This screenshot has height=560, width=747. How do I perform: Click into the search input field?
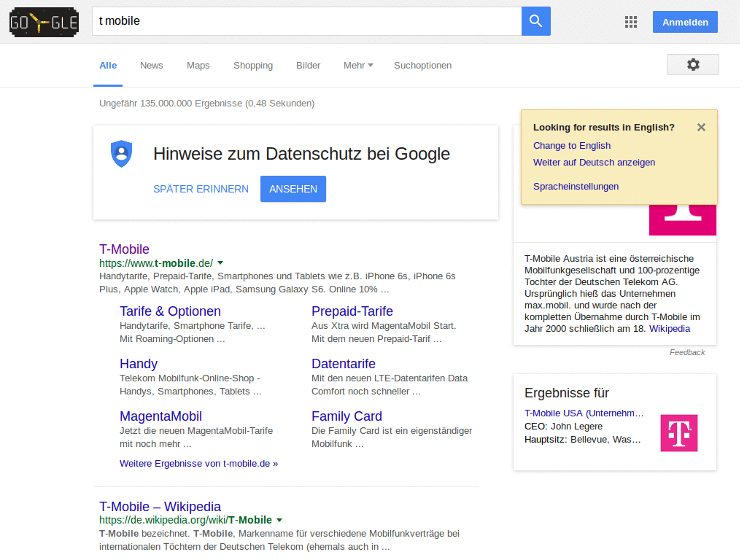(x=307, y=21)
